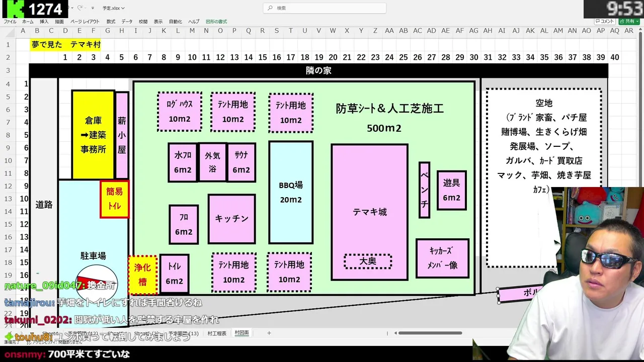This screenshot has width=644, height=362.
Task: Select the 簡易トイレ yellow shape
Action: [114, 199]
